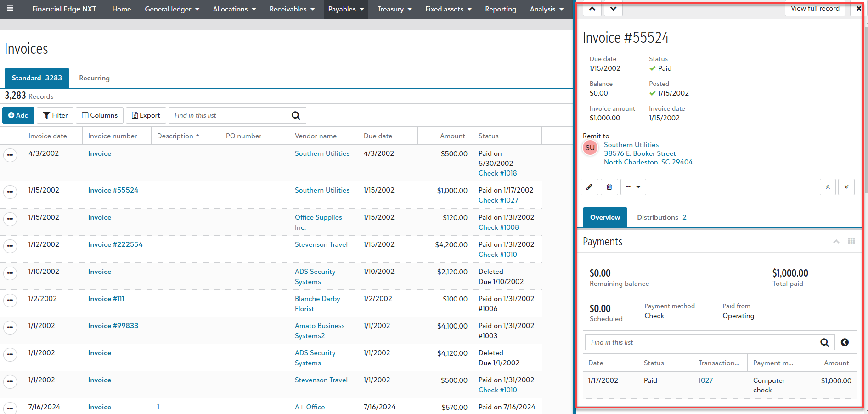Open the hamburger navigation menu
Image resolution: width=868 pixels, height=414 pixels.
[x=10, y=8]
